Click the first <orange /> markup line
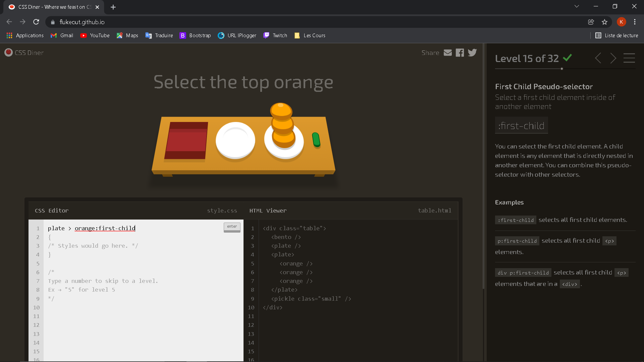 (x=296, y=263)
